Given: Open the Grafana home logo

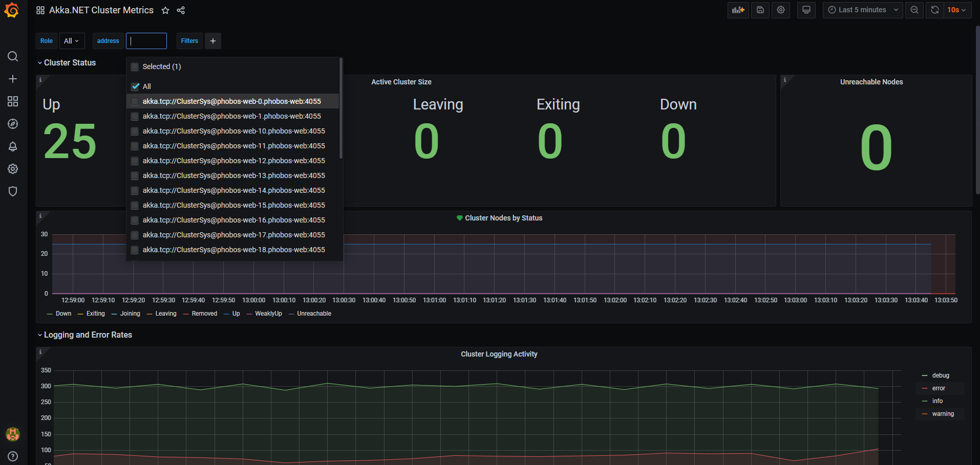Looking at the screenshot, I should click(11, 10).
